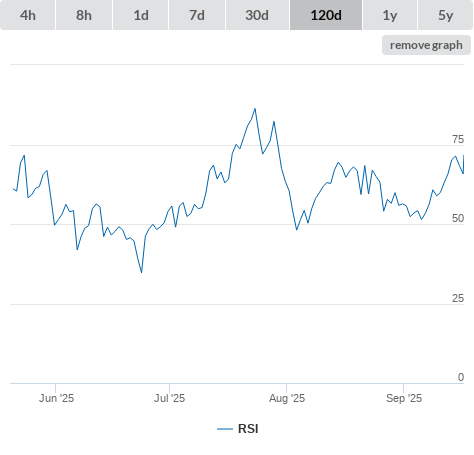Image resolution: width=474 pixels, height=455 pixels.
Task: Click the Sep '25 axis label
Action: click(404, 398)
